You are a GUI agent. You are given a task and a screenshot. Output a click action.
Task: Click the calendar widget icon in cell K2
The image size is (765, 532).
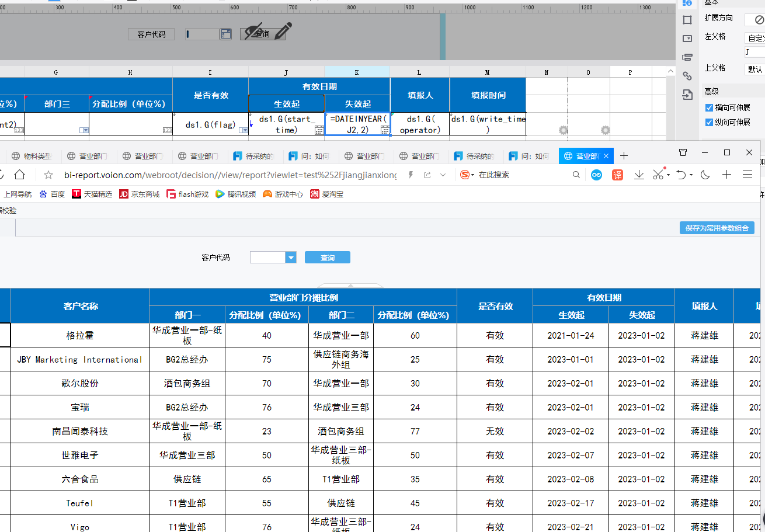[385, 130]
